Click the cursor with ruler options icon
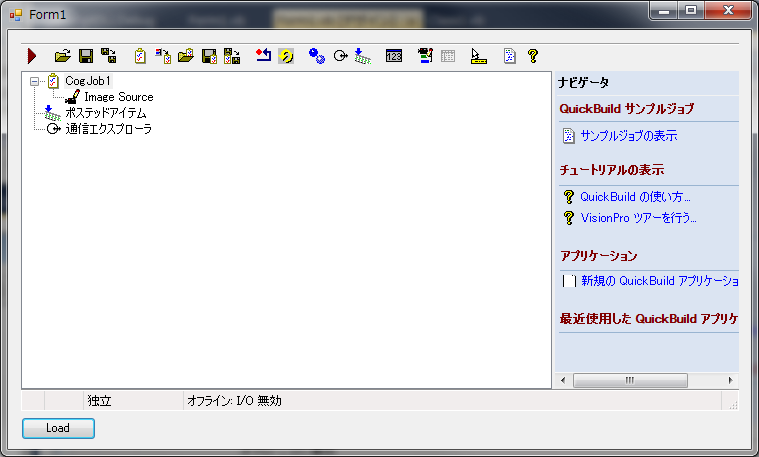 pyautogui.click(x=478, y=56)
